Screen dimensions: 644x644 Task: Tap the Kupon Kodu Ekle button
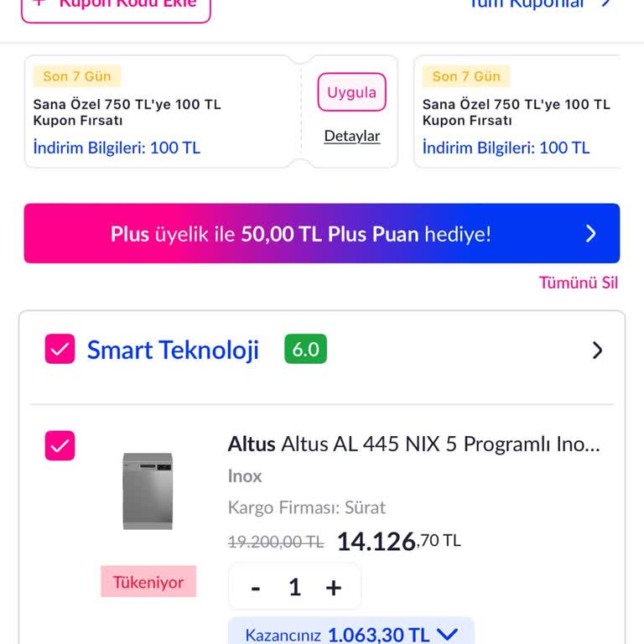[116, 7]
